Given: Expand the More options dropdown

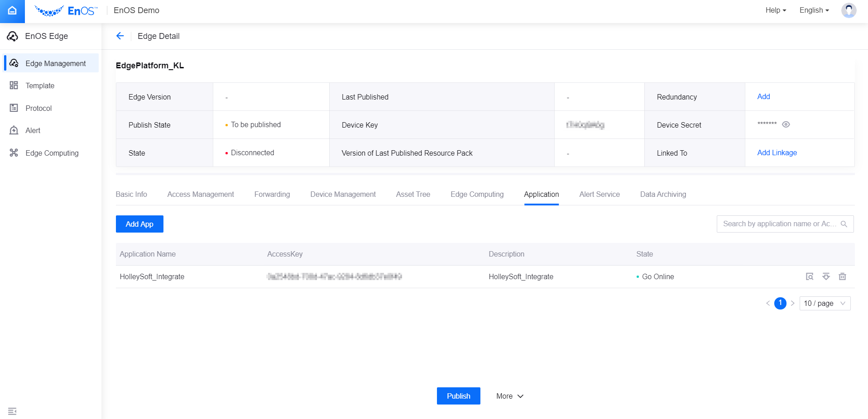Looking at the screenshot, I should click(x=510, y=396).
